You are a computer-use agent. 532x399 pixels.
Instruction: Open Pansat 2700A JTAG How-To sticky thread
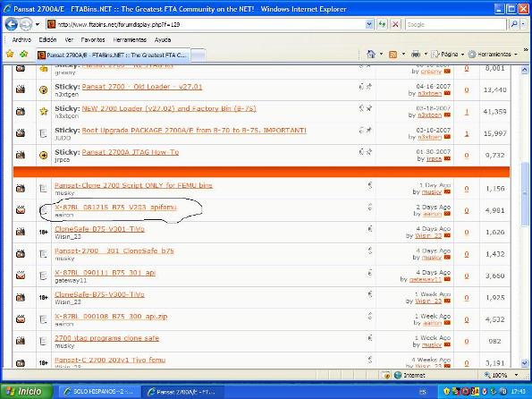click(131, 152)
